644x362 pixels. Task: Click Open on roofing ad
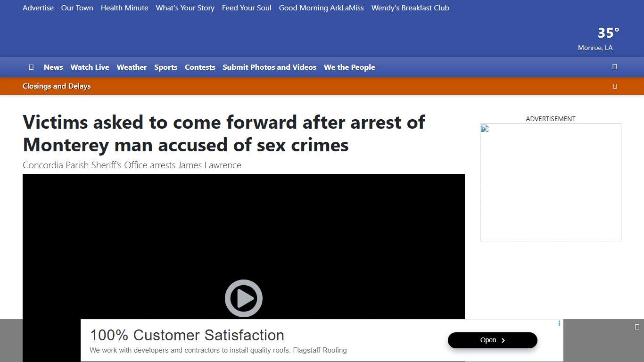[493, 340]
